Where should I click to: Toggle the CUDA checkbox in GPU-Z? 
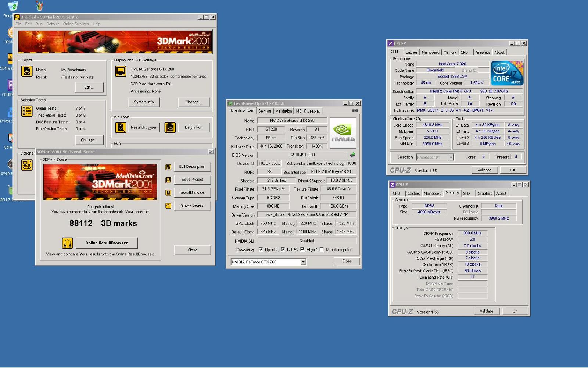point(283,250)
